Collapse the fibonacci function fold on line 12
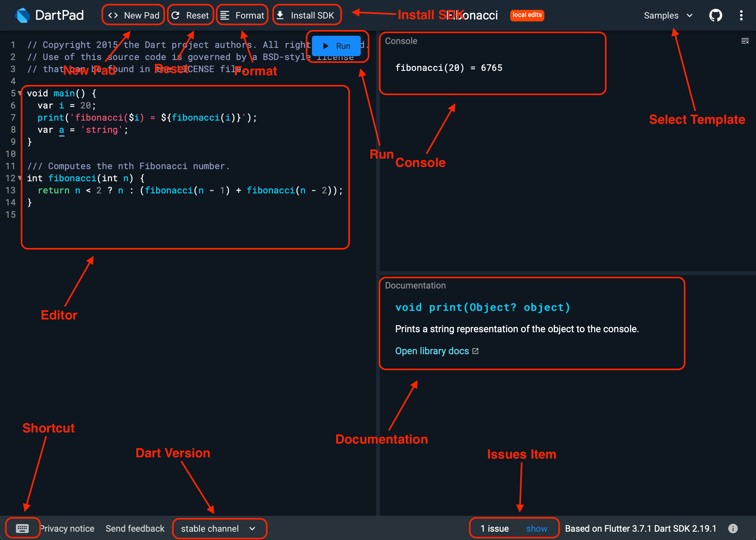Image resolution: width=756 pixels, height=540 pixels. 19,178
